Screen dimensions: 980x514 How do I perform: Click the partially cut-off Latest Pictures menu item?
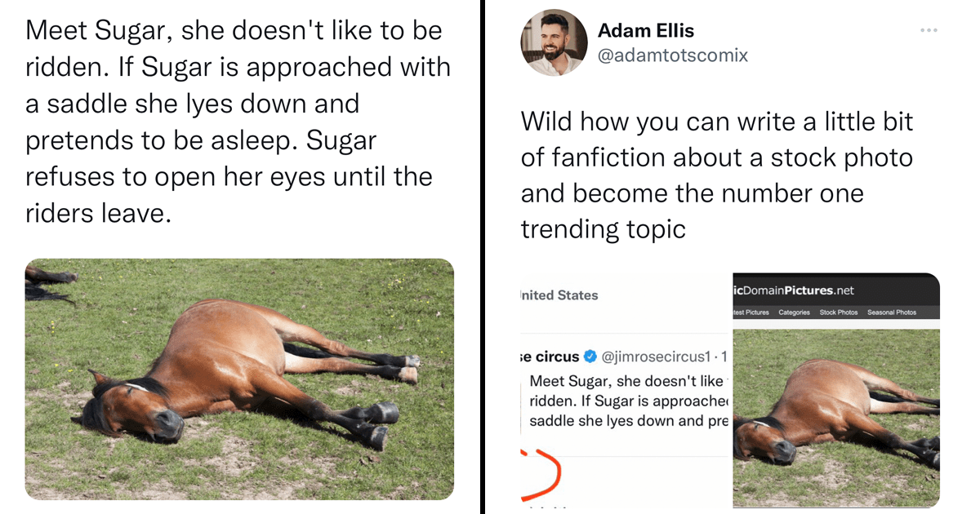tap(751, 312)
